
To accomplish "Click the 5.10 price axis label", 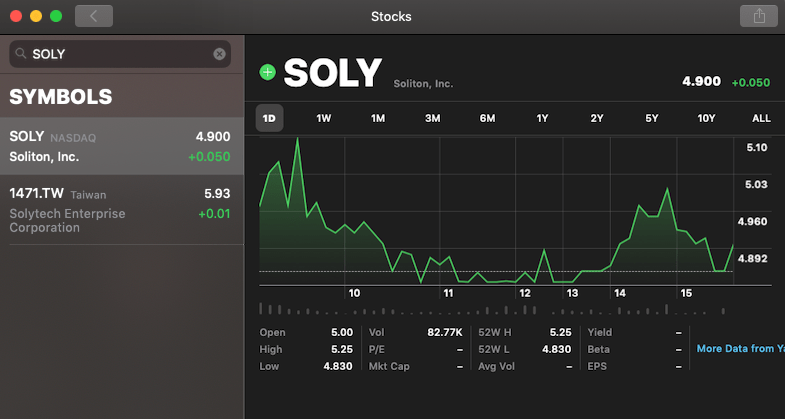I will pos(756,147).
